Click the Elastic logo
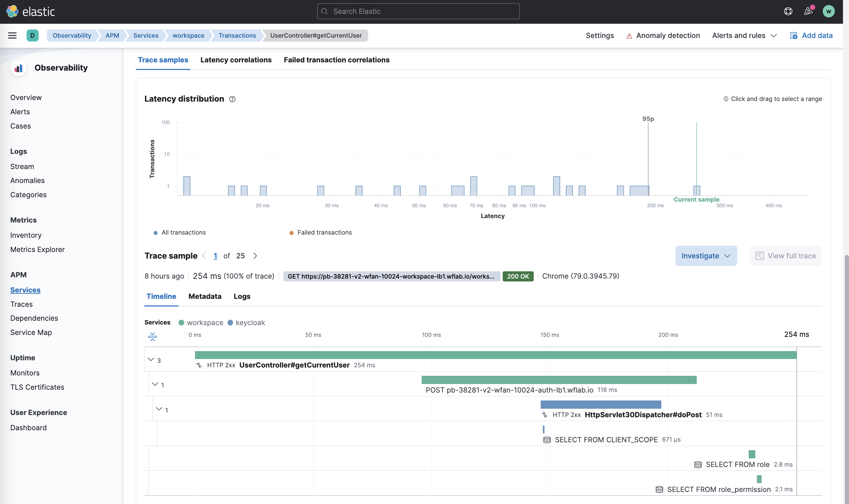The height and width of the screenshot is (504, 849). (x=31, y=11)
